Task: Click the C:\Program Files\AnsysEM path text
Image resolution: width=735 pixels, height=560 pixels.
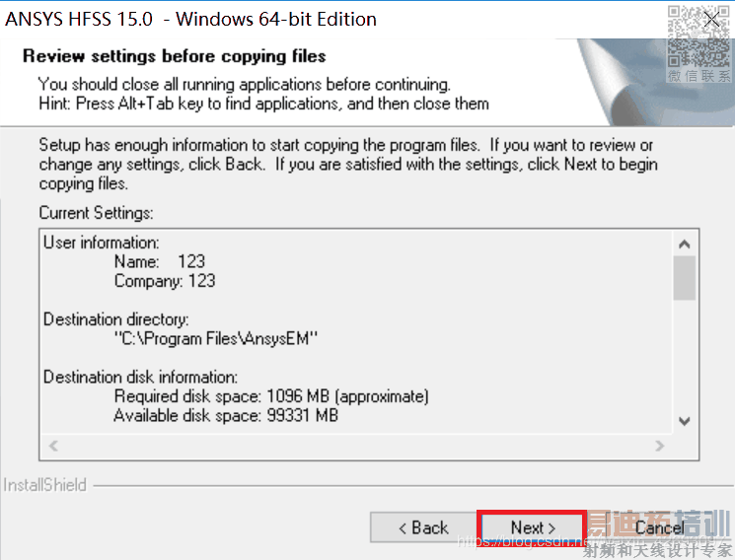Action: click(x=217, y=339)
